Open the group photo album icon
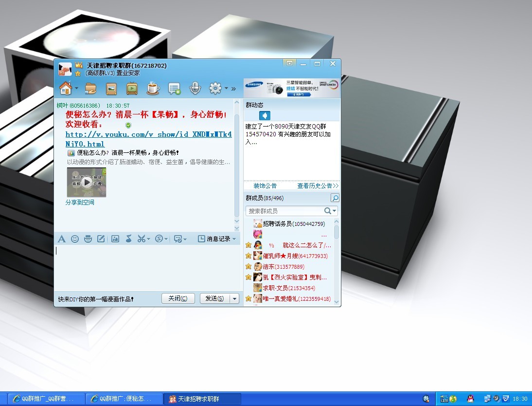 111,89
